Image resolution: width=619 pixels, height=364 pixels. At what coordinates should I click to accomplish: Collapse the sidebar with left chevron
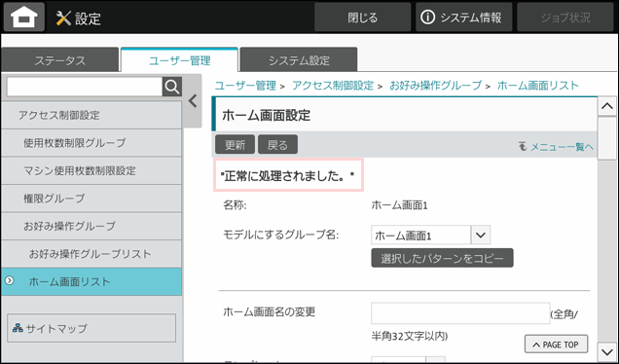pyautogui.click(x=193, y=101)
